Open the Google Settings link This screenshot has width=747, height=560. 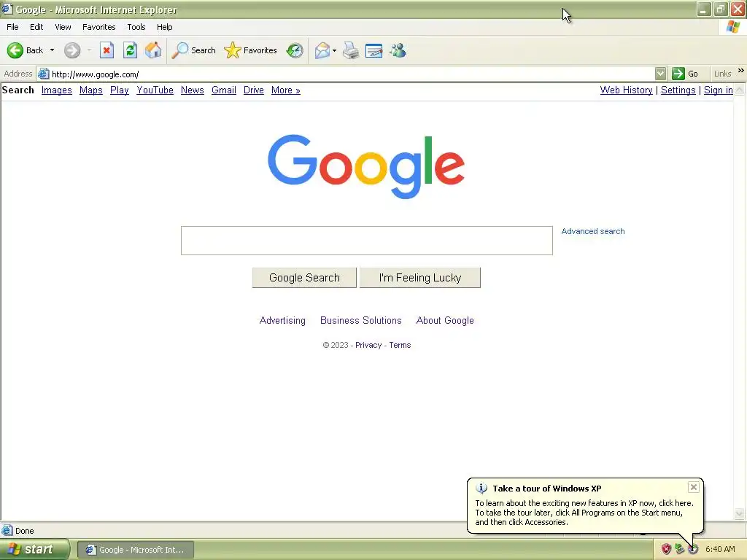pyautogui.click(x=678, y=90)
